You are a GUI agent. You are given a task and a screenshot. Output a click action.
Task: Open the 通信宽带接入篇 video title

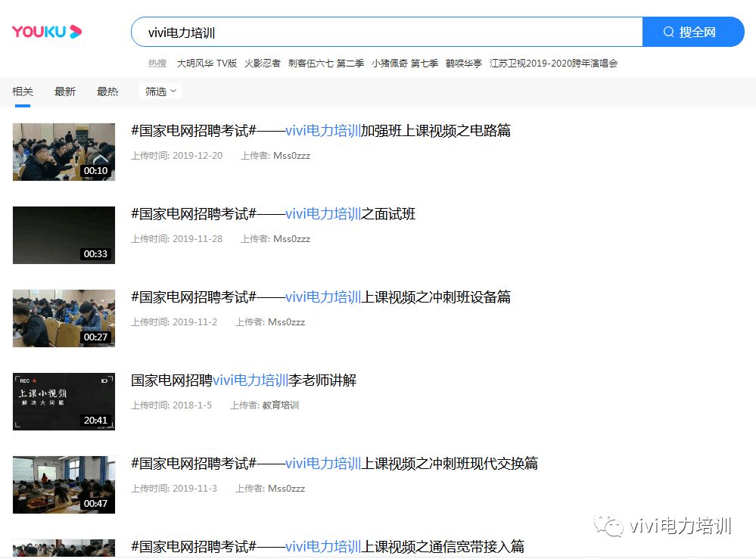pyautogui.click(x=328, y=546)
